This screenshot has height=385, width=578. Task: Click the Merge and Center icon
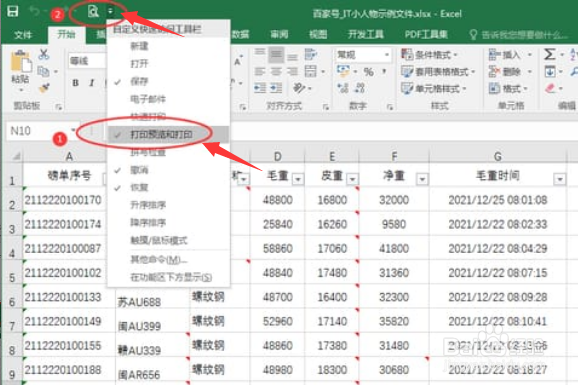pos(310,71)
